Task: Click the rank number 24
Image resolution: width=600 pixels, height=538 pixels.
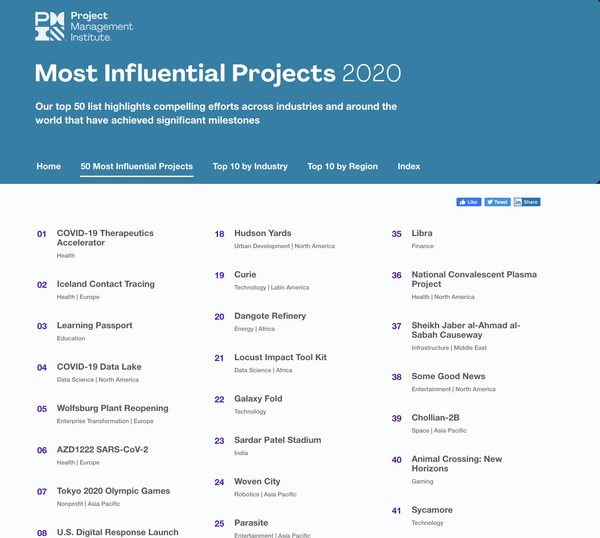Action: [219, 482]
